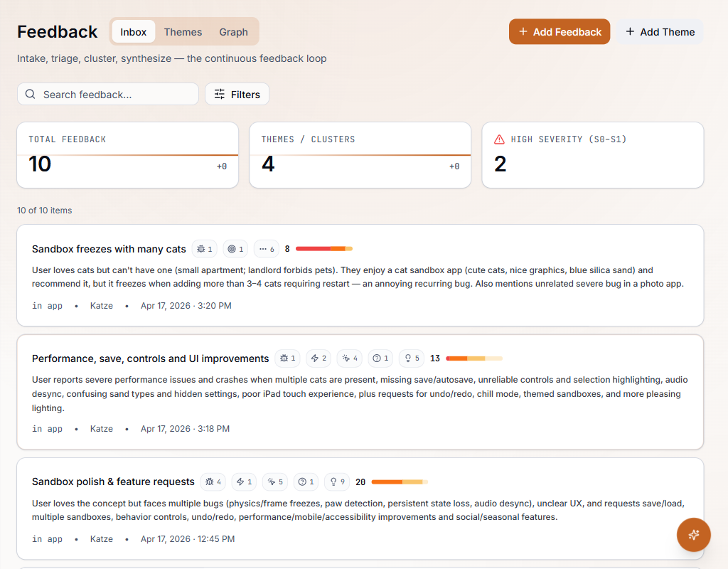The height and width of the screenshot is (569, 728).
Task: Click severity bar on Sandbox freezes card
Action: click(x=324, y=249)
